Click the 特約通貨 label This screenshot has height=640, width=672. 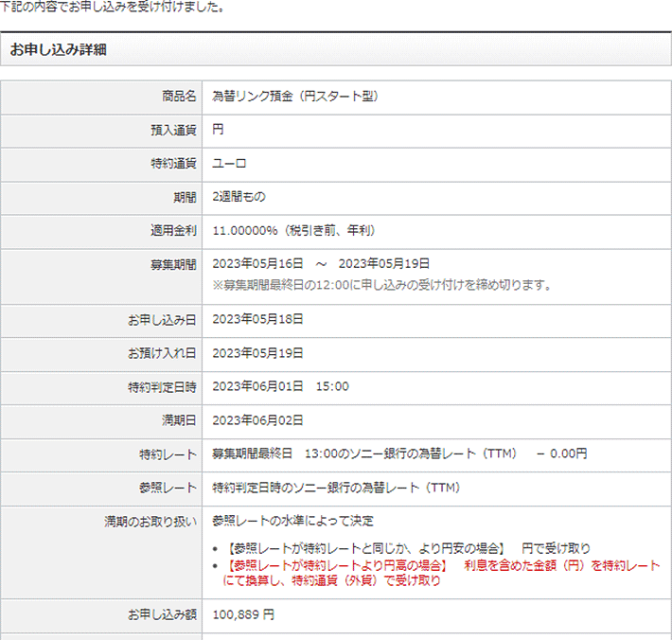(x=173, y=164)
